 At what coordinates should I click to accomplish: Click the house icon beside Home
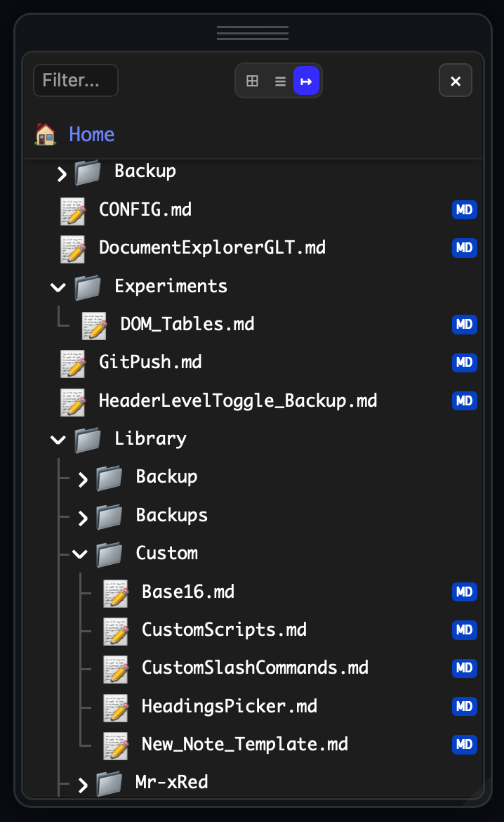[x=46, y=134]
